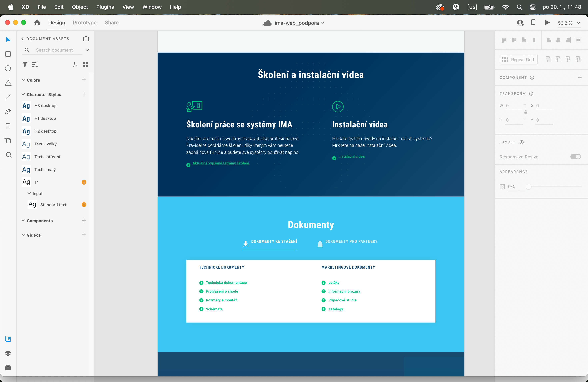Open the Object menu

[80, 7]
